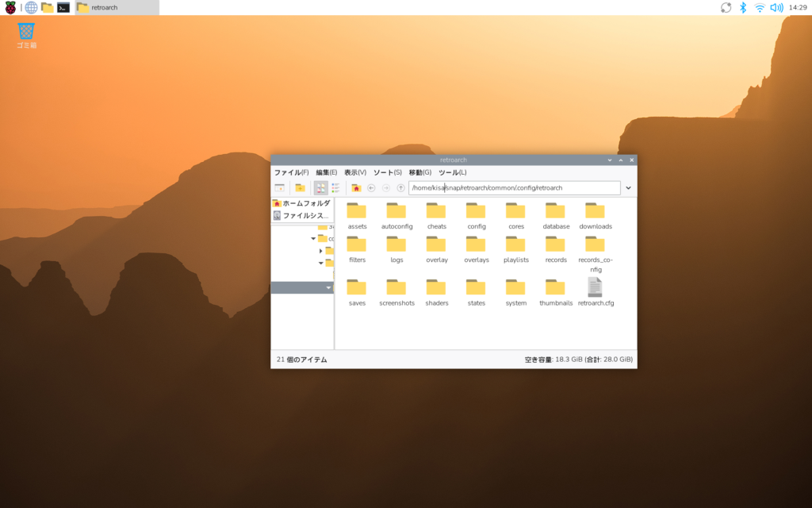Open the ファイル(F) menu
Screen dimensions: 812x508
(x=291, y=172)
